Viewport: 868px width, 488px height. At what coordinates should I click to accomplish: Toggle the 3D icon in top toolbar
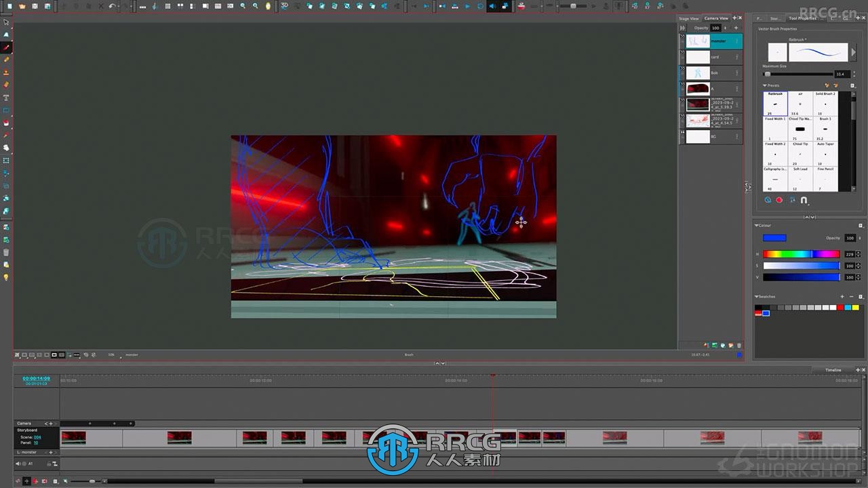click(285, 6)
